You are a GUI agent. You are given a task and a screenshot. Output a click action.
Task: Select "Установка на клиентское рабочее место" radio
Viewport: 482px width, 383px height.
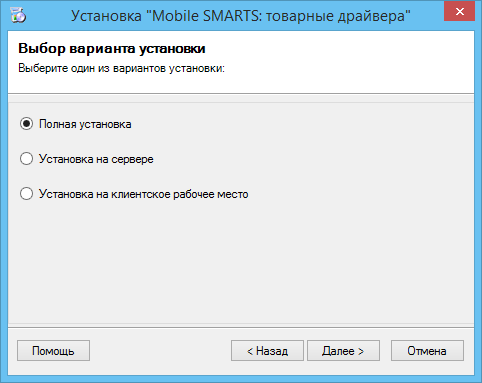coord(26,194)
